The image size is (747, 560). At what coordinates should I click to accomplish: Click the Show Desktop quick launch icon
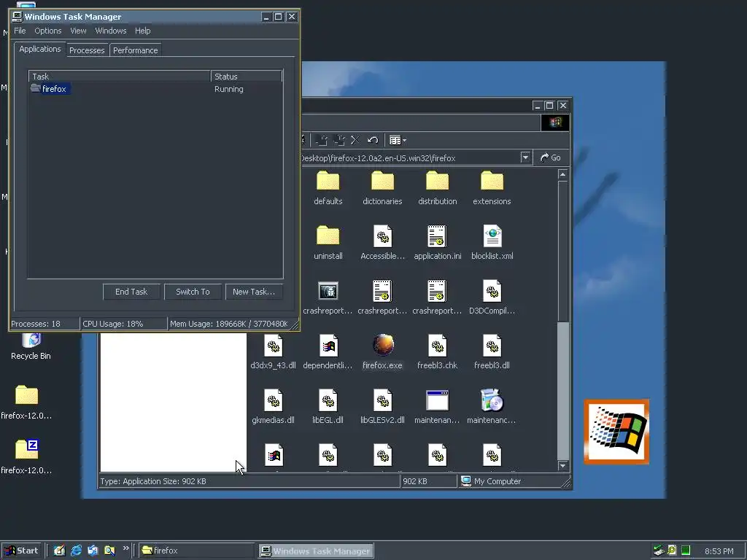(59, 551)
